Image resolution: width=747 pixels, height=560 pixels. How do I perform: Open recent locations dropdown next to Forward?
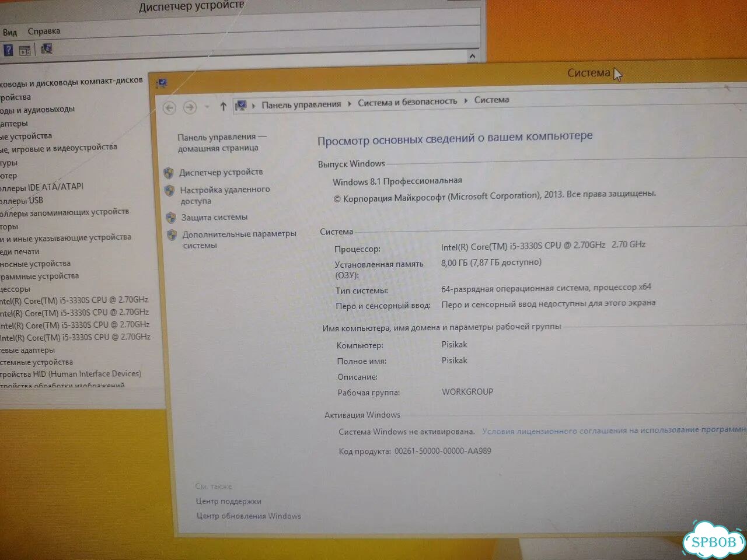(x=207, y=107)
